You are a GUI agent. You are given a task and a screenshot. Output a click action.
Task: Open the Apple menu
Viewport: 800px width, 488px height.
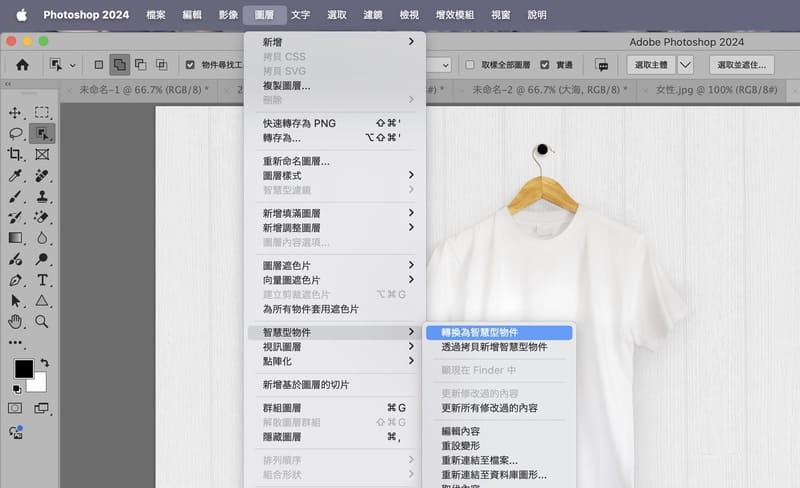[x=21, y=15]
